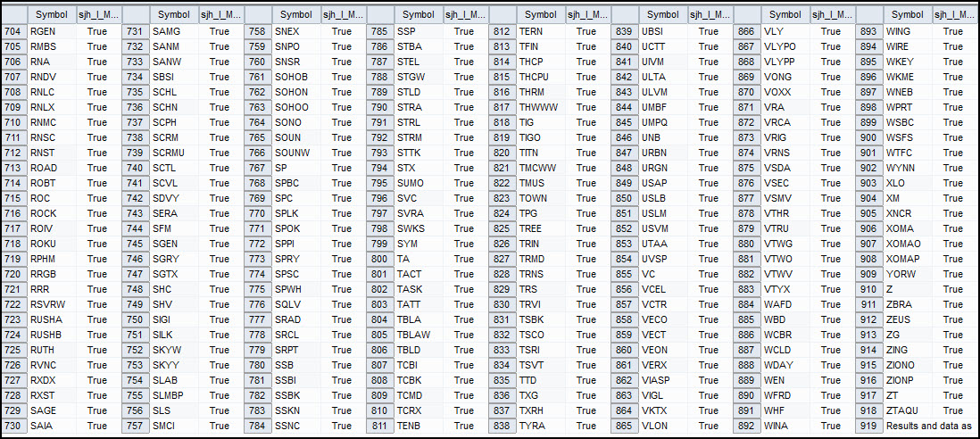The height and width of the screenshot is (439, 980).
Task: Click True value in TREE row
Action: coord(586,228)
